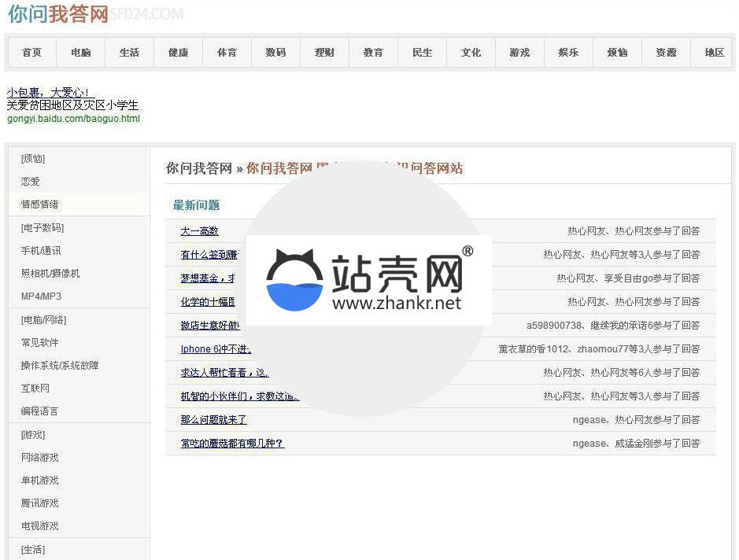739x560 pixels.
Task: Click the ad text 关爱贫困地区及灾区小学生
Action: click(72, 105)
